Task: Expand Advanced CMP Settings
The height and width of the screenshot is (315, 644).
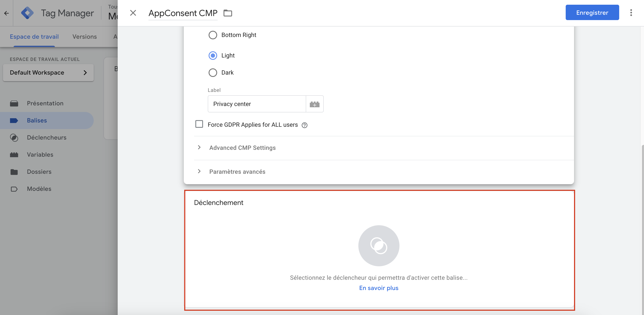Action: tap(242, 148)
